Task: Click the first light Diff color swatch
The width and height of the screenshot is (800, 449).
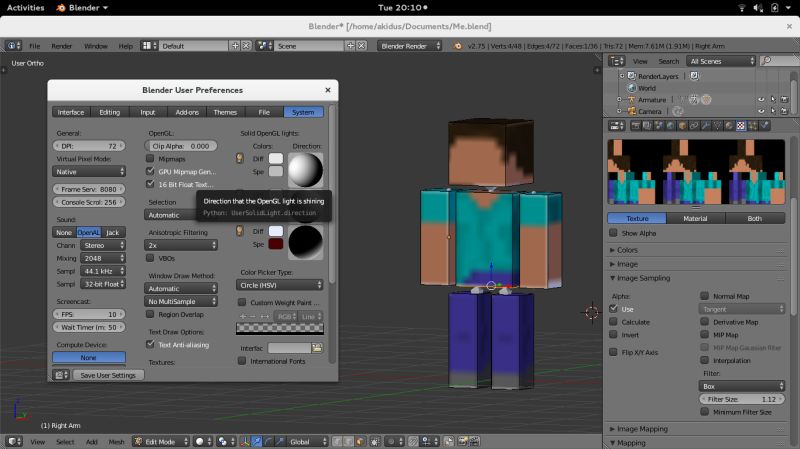Action: [x=276, y=158]
